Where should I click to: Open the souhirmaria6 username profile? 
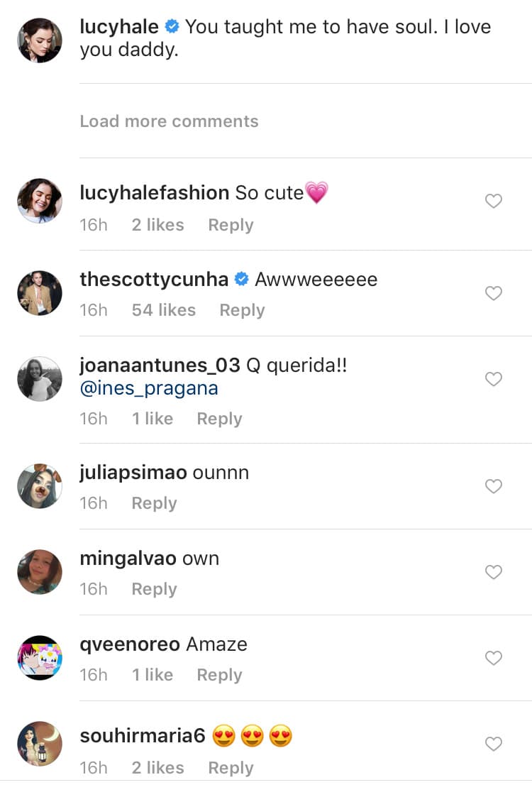[x=143, y=736]
